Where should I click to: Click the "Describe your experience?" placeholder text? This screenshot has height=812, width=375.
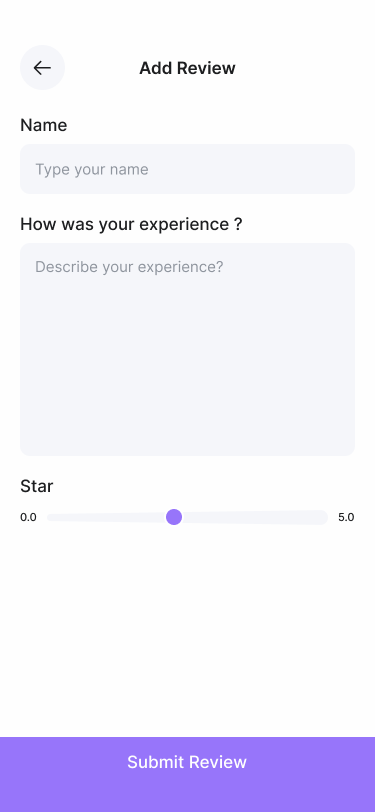(x=129, y=267)
